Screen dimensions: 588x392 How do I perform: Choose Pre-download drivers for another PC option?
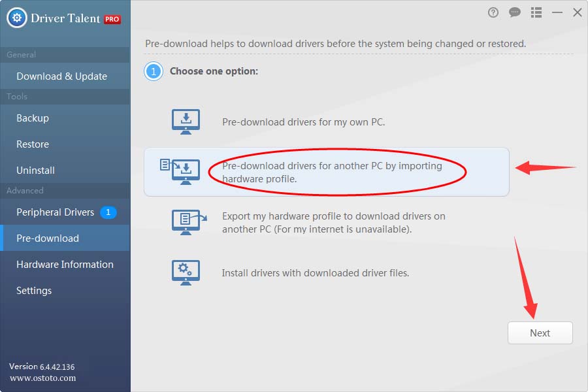click(326, 172)
